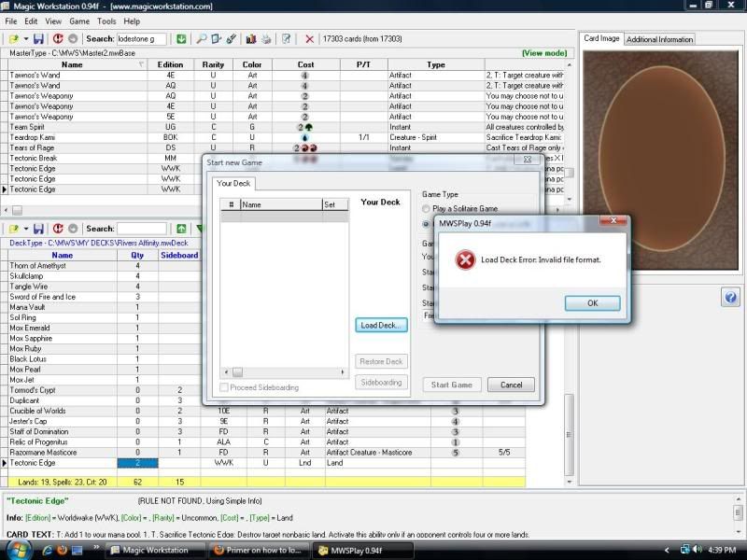Click OK on the Load Deck Error dialog

(593, 303)
